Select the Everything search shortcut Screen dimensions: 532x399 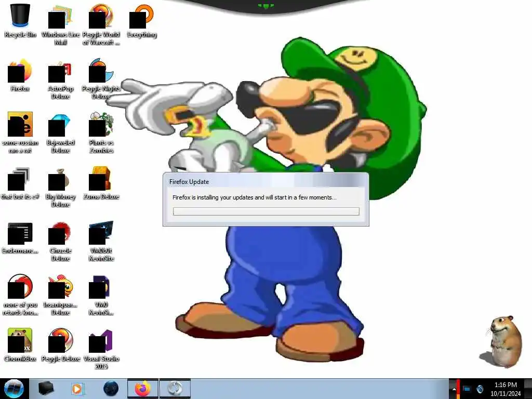142,20
